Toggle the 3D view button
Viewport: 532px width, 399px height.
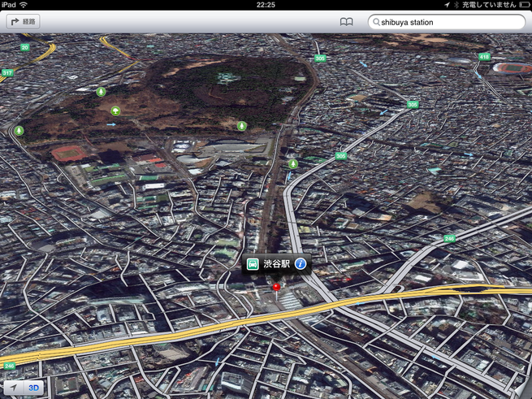pos(33,388)
